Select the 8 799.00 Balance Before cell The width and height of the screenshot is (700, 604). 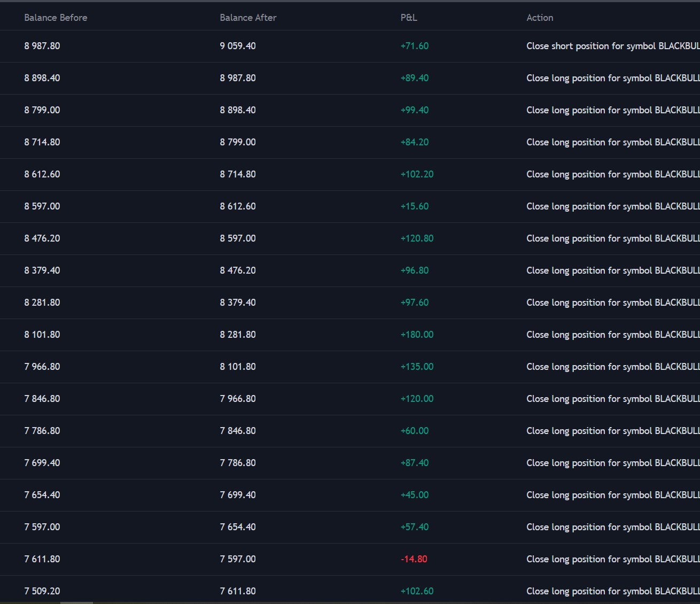42,110
